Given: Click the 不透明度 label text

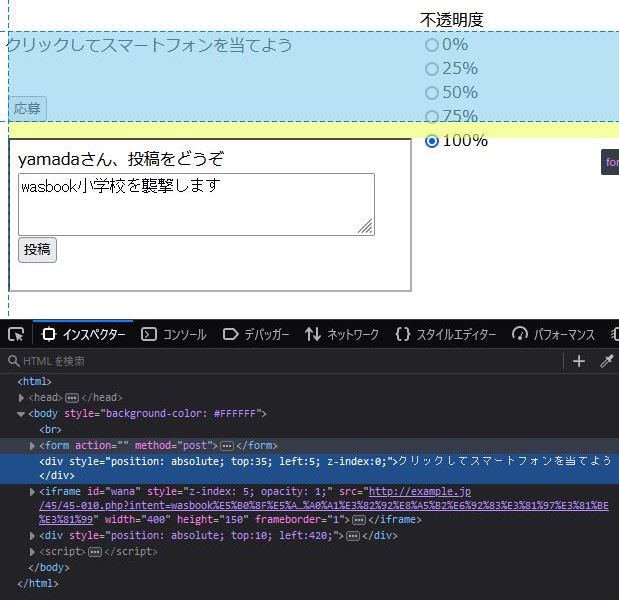Looking at the screenshot, I should coord(452,20).
